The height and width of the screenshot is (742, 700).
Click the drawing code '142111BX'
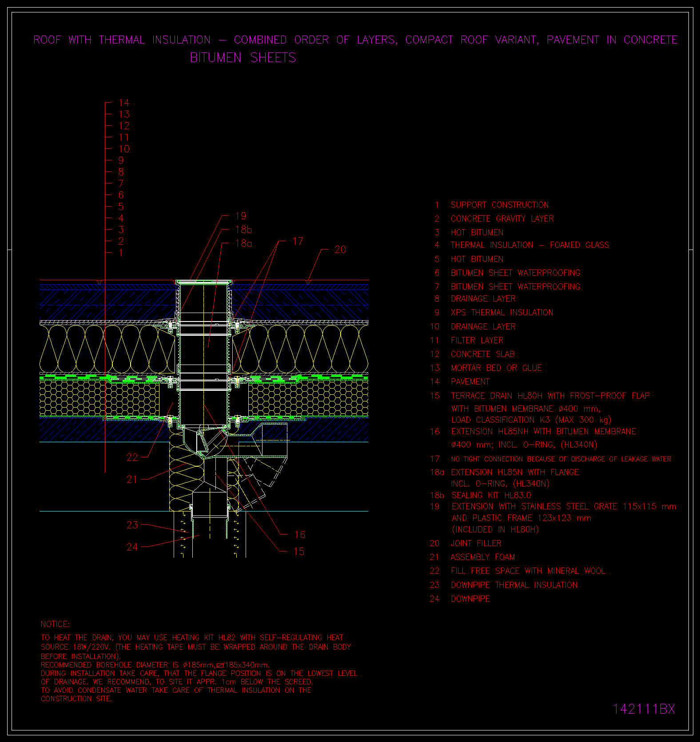[x=644, y=709]
